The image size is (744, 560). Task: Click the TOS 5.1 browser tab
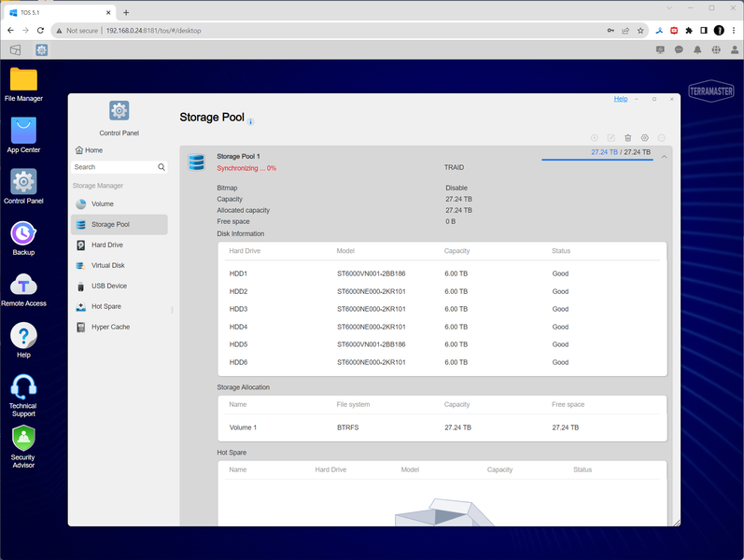pyautogui.click(x=60, y=13)
